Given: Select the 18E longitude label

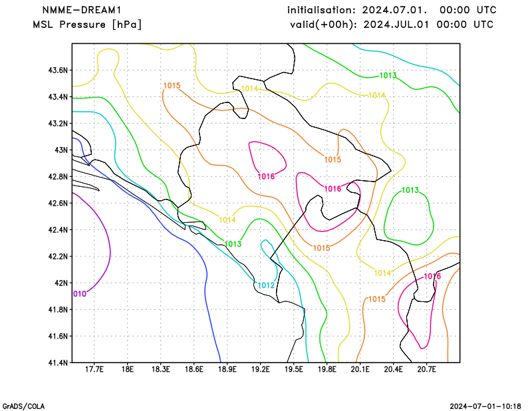Looking at the screenshot, I should pyautogui.click(x=128, y=369).
